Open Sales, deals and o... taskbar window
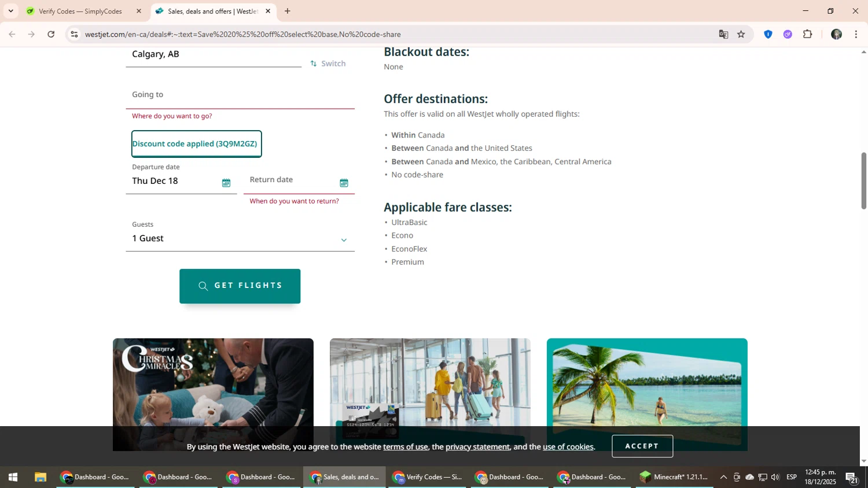The image size is (868, 488). click(x=344, y=477)
